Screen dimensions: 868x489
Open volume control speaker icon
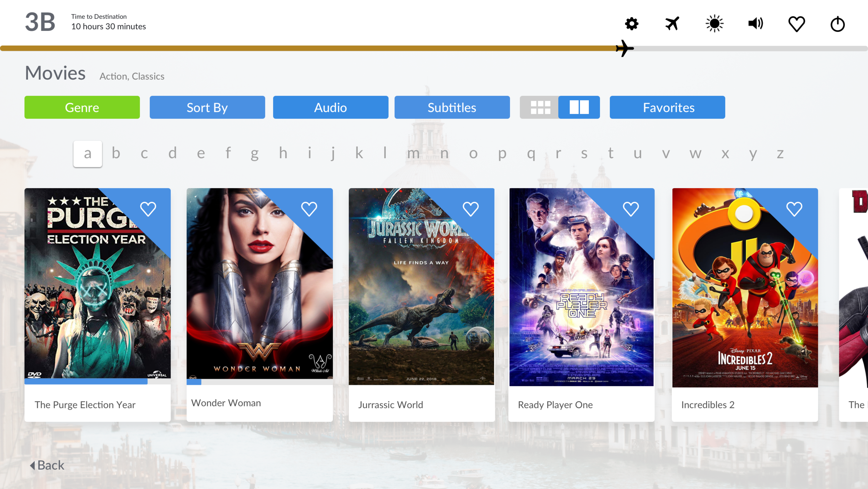[755, 24]
